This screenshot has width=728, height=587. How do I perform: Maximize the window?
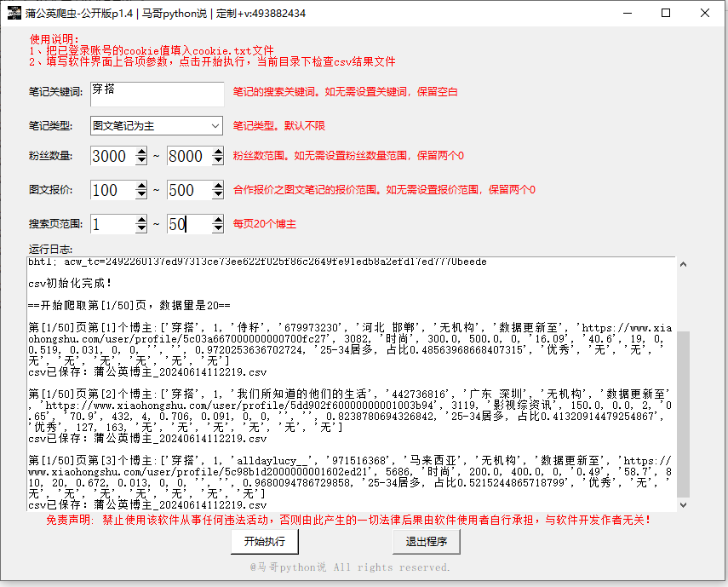666,13
